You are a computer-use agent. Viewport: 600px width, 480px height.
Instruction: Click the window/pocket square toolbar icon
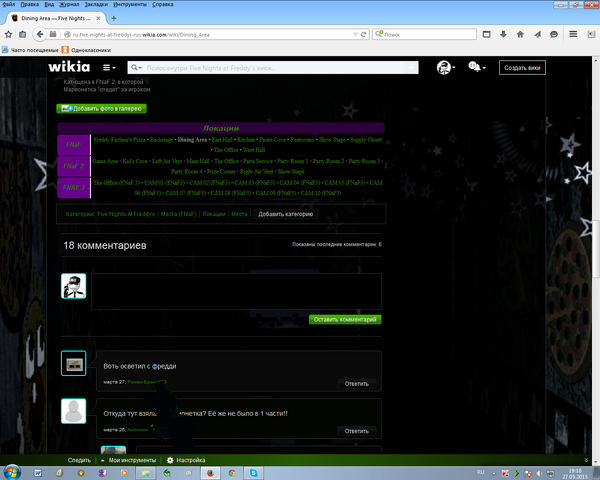486,34
